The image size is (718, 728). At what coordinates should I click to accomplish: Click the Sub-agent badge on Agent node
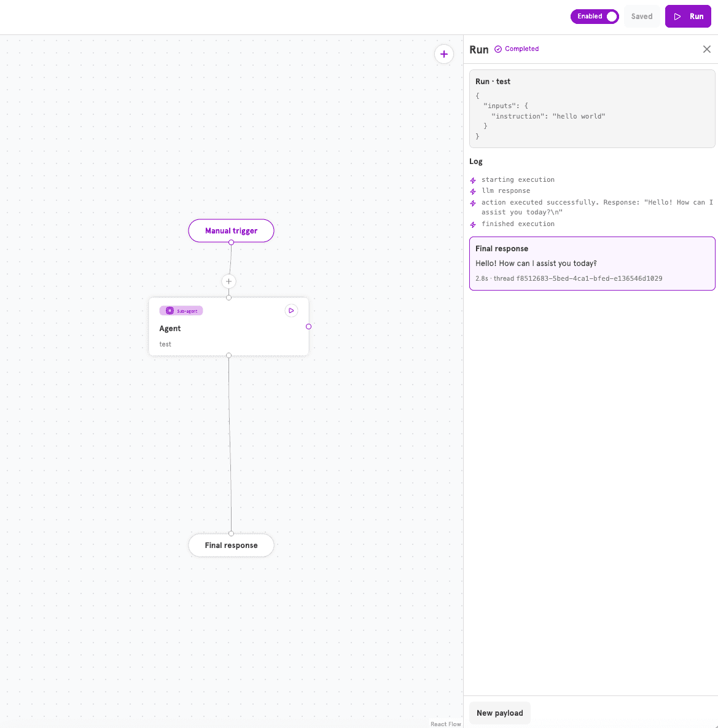click(x=181, y=311)
